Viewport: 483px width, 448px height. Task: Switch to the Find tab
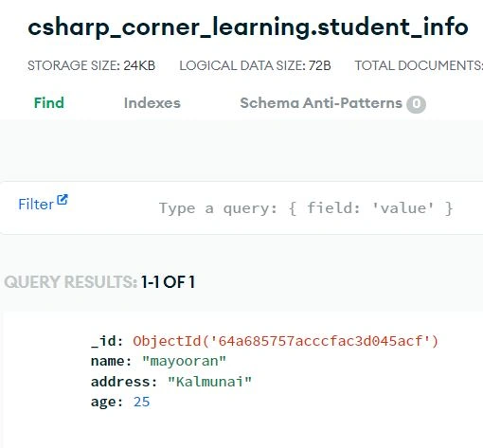point(49,103)
